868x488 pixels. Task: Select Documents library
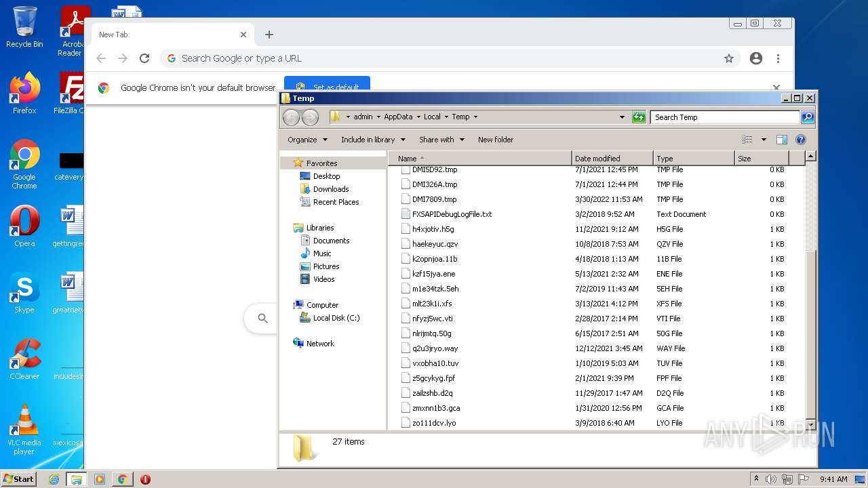(x=331, y=241)
